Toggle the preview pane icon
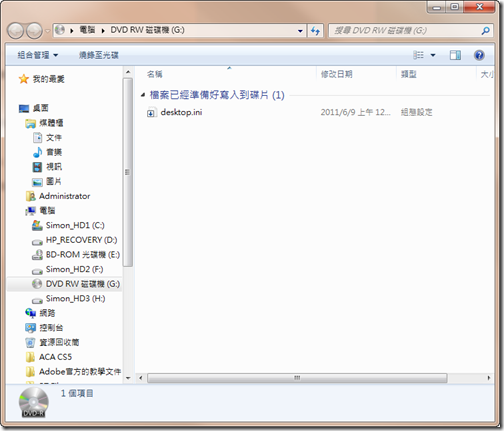 455,55
